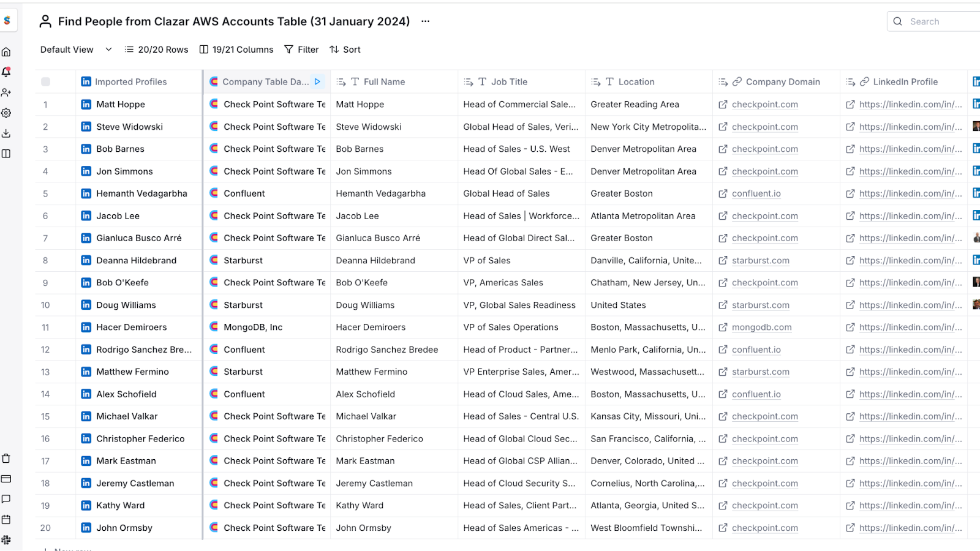Click the LinkedIn icon beside Kathy Ward
The image size is (980, 551).
click(86, 506)
